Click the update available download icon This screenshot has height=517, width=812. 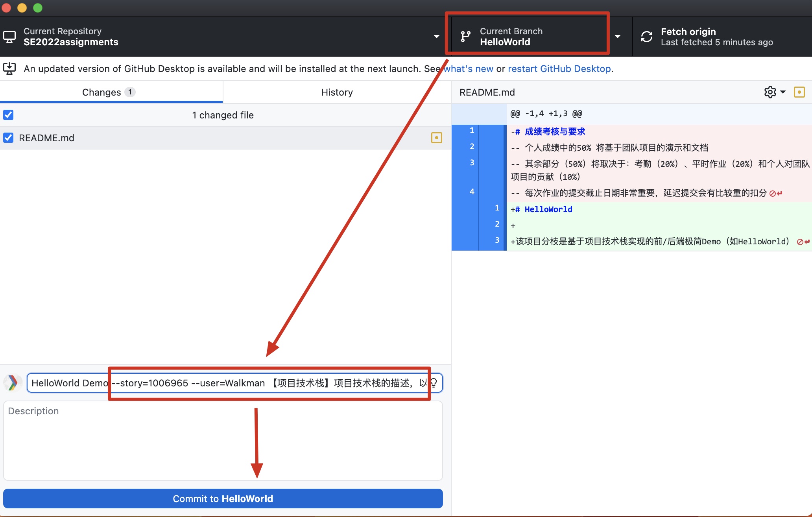tap(9, 68)
